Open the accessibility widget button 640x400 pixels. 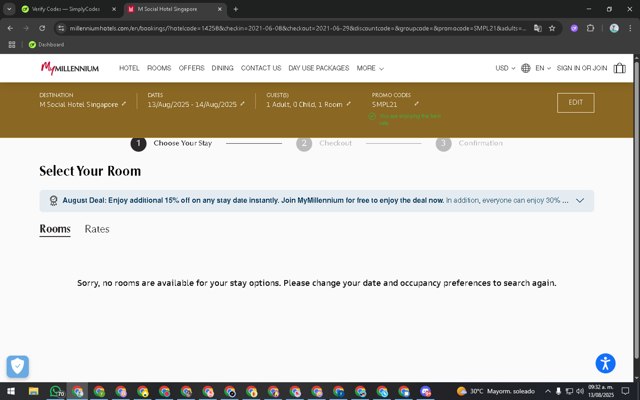[605, 363]
